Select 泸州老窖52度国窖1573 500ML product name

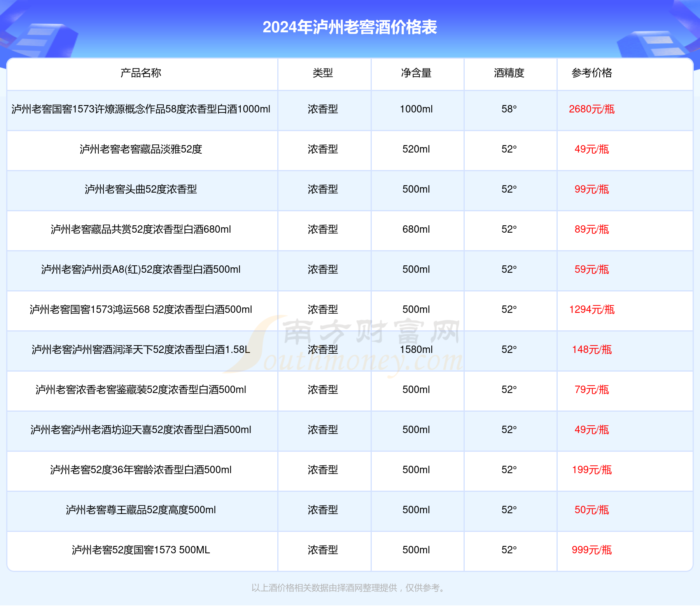[x=141, y=550]
